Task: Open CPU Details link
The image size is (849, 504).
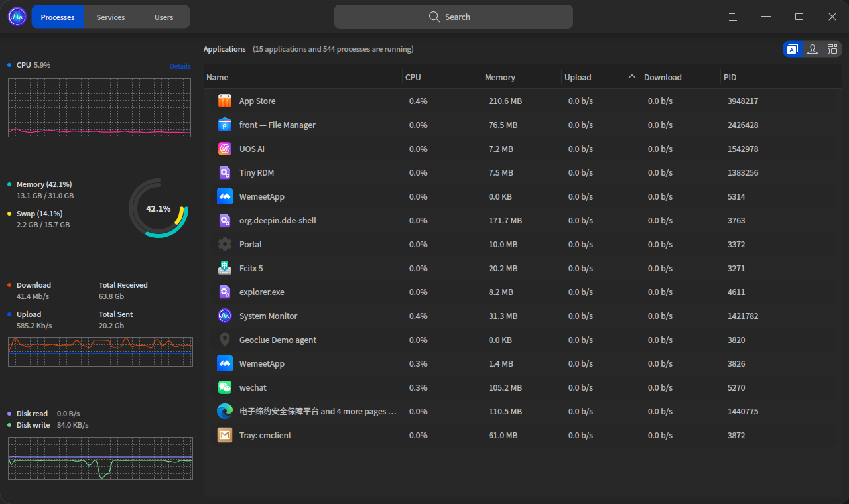Action: coord(180,66)
